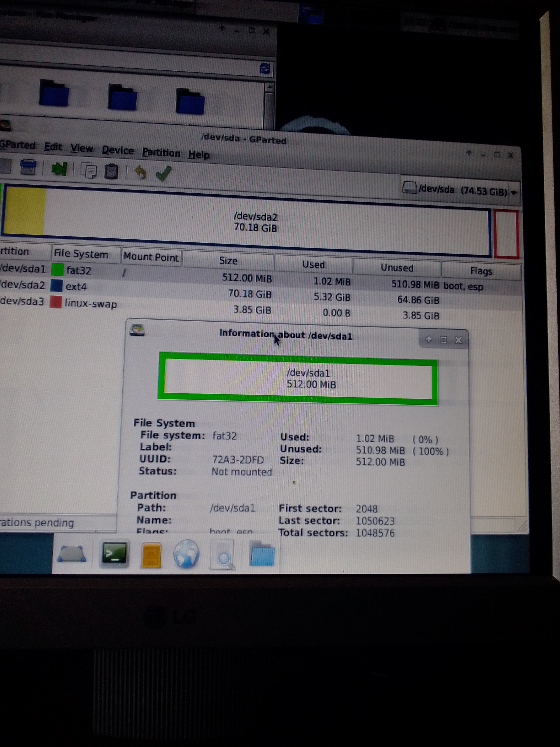Click the Copy partition toolbar icon
This screenshot has height=747, width=560.
pos(89,171)
